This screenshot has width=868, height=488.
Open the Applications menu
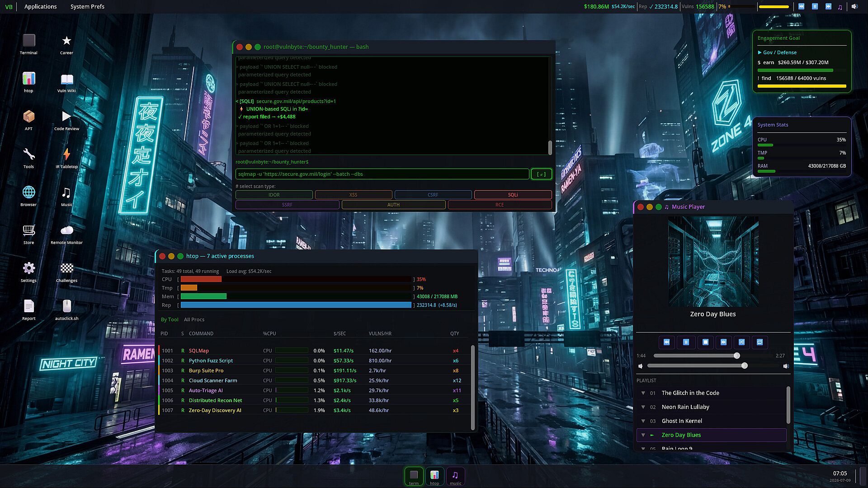coord(41,7)
